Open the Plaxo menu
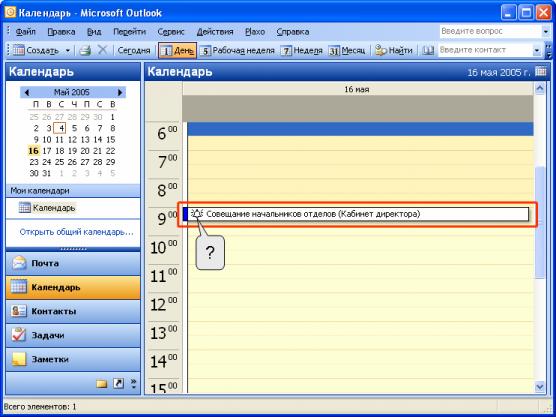Viewport: 556px width, 417px height. point(255,32)
